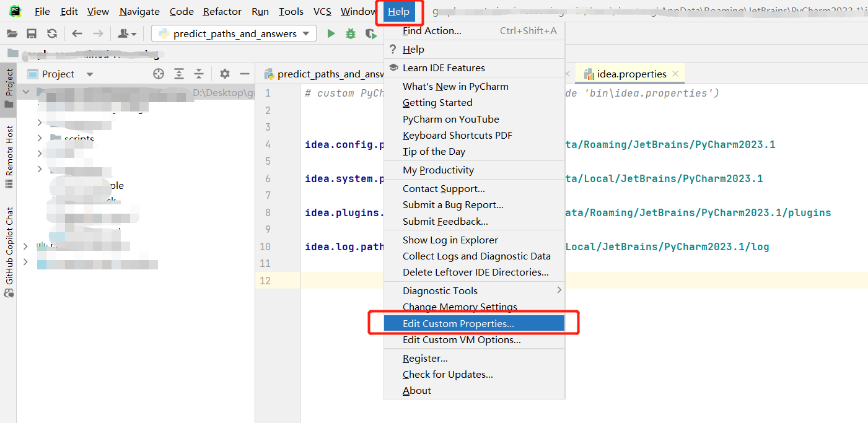Click the Open folder toolbar icon
This screenshot has width=868, height=423.
click(12, 34)
